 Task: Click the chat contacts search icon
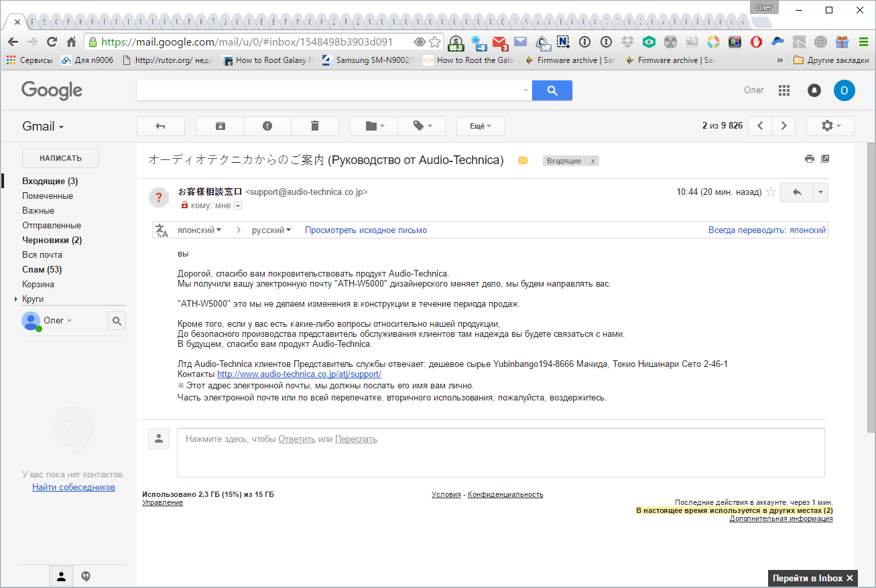[x=117, y=321]
